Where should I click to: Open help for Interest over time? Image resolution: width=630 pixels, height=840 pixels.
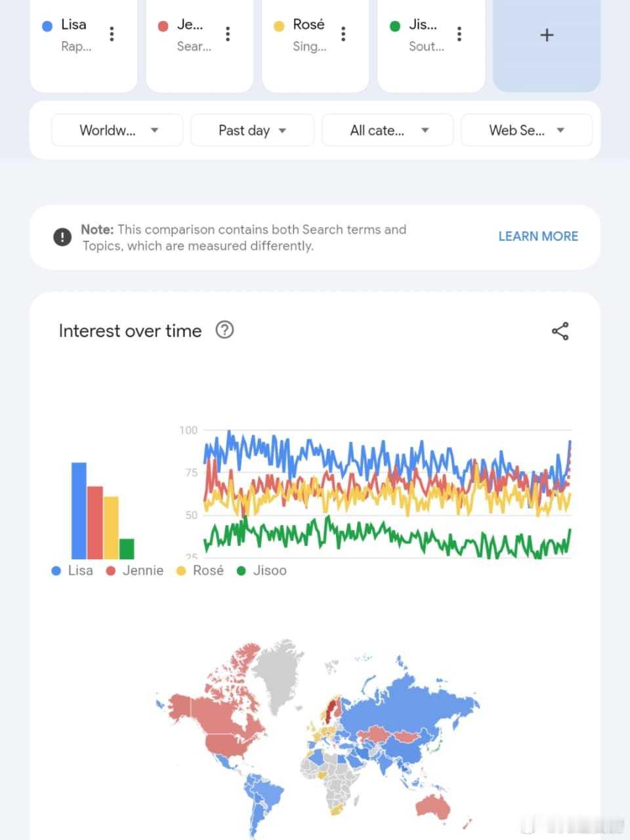pyautogui.click(x=224, y=329)
